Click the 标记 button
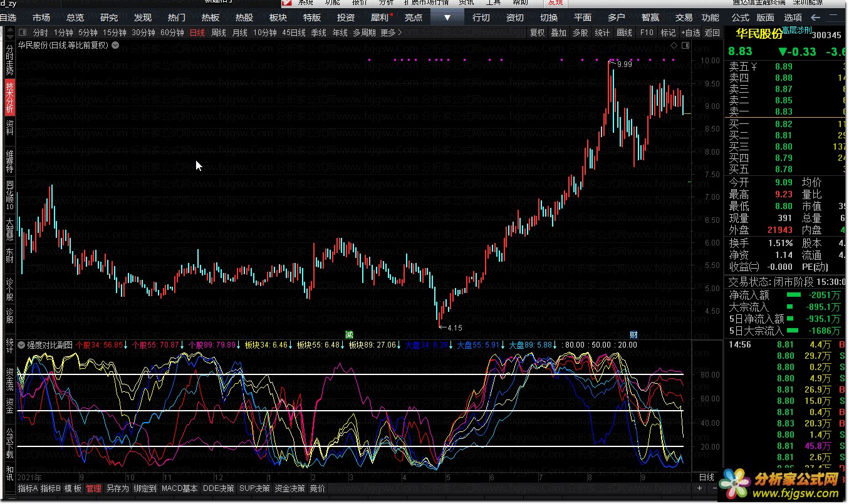 click(x=668, y=33)
